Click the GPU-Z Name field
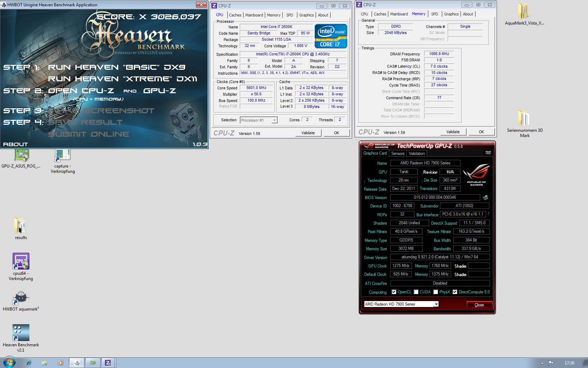Image resolution: width=588 pixels, height=368 pixels. [425, 163]
